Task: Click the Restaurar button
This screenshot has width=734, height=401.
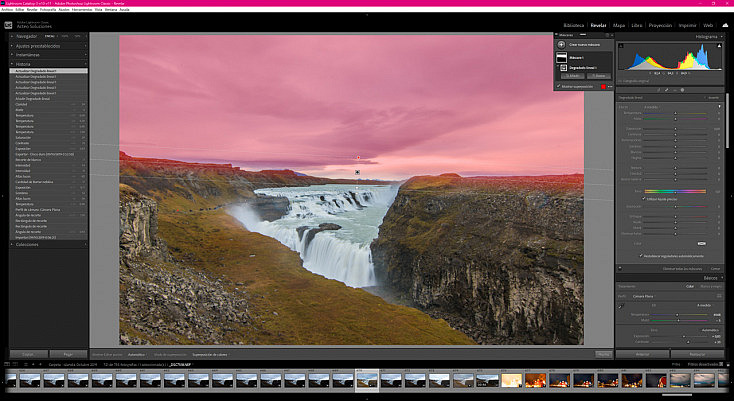Action: [697, 354]
